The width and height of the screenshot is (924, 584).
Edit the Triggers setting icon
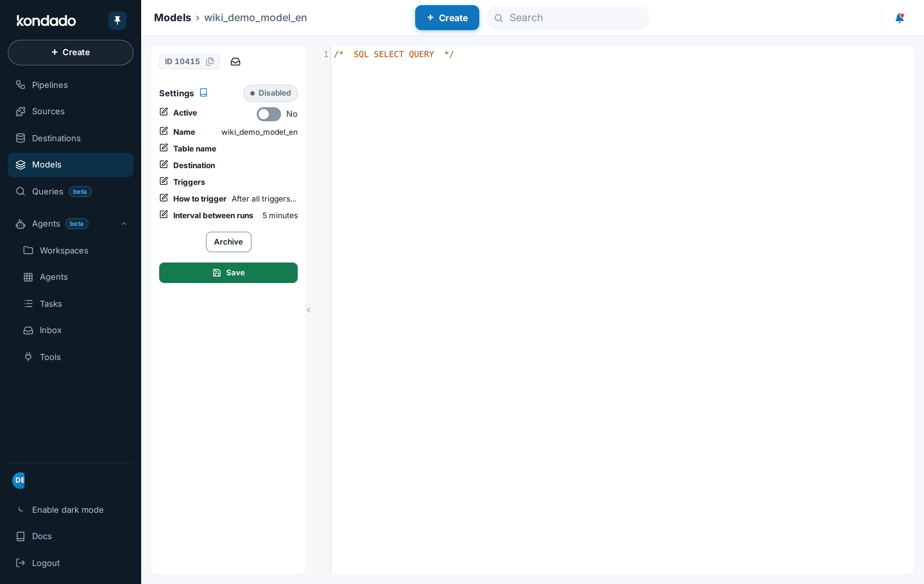coord(164,181)
